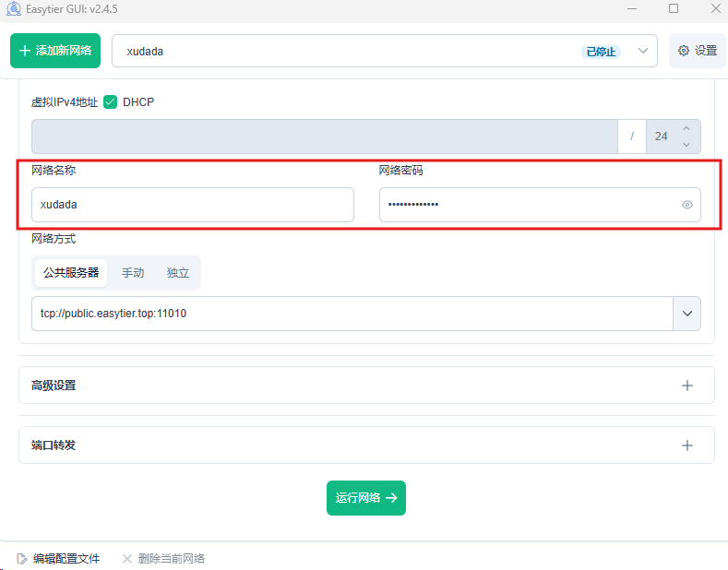Select the 手动 network mode tab

(x=133, y=273)
